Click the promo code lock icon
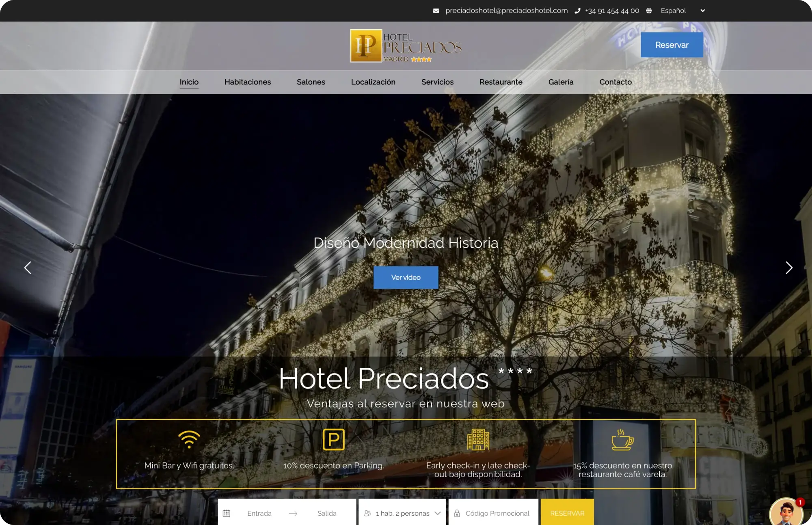Viewport: 812px width, 525px height. (x=457, y=513)
